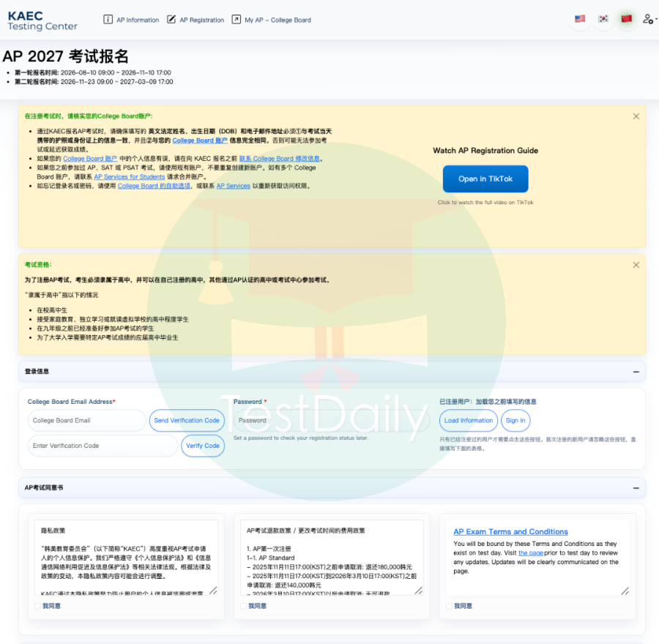Open the AP Registration menu item
The height and width of the screenshot is (644, 659).
(202, 20)
